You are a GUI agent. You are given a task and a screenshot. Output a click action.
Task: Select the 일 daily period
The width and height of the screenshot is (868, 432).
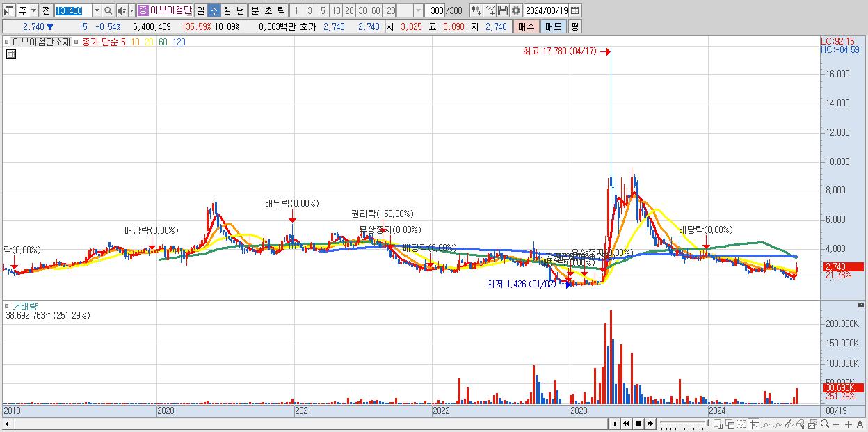coord(200,10)
